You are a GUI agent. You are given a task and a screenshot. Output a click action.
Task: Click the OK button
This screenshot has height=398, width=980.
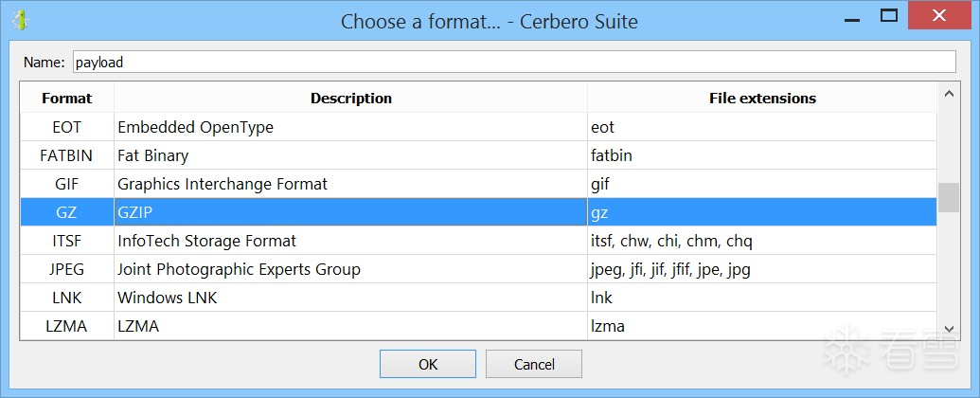click(x=428, y=364)
